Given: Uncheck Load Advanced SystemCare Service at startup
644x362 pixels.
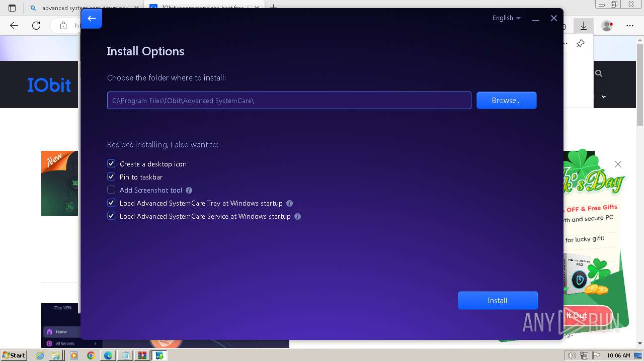Looking at the screenshot, I should coord(111,216).
